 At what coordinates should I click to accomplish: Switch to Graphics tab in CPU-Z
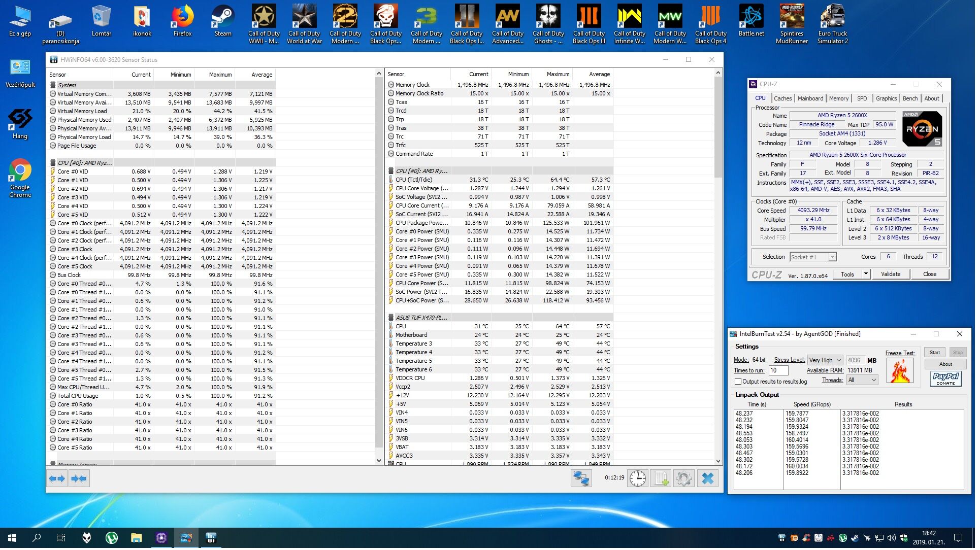click(x=891, y=99)
